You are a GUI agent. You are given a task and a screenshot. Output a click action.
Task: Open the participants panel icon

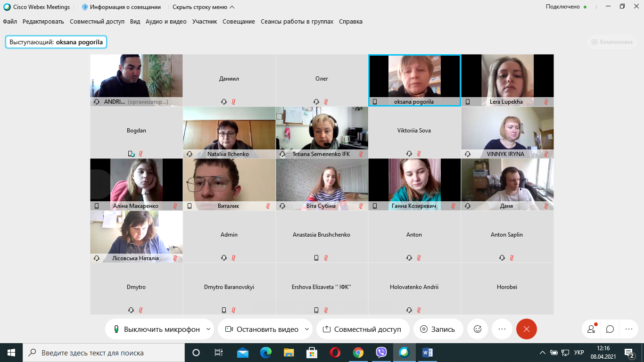click(x=591, y=329)
